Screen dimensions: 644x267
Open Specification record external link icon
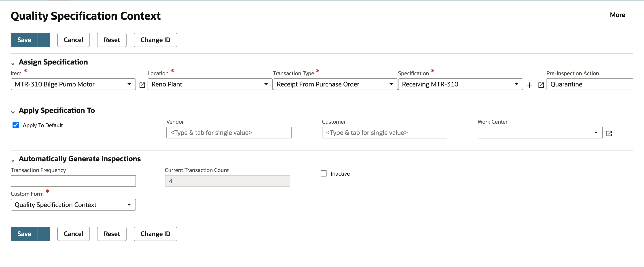tap(541, 85)
